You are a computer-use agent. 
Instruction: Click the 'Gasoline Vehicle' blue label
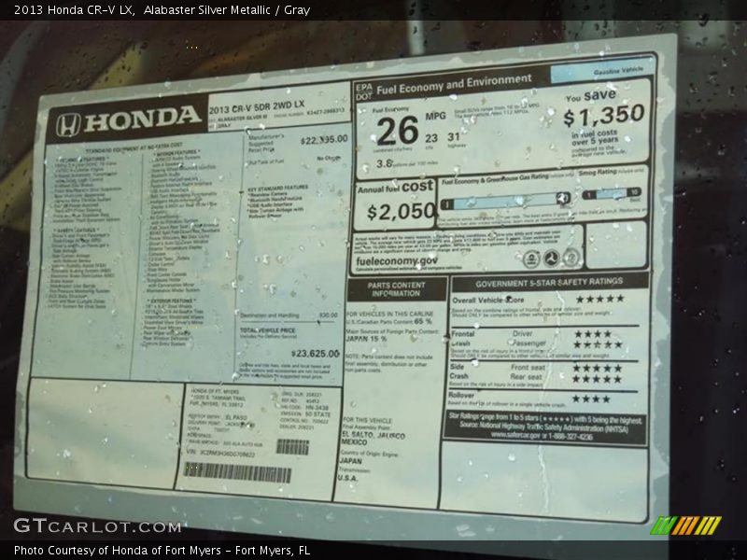click(618, 71)
